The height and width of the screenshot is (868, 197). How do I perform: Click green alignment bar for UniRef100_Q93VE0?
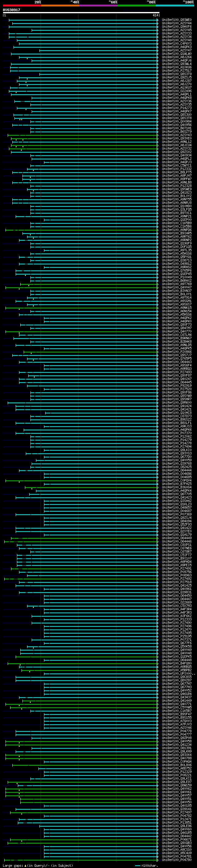85,139
